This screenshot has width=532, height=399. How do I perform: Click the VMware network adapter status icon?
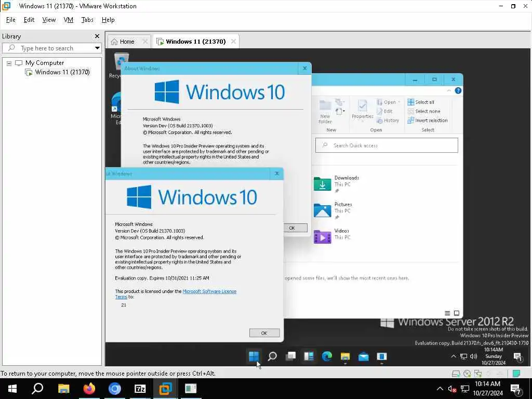tap(478, 374)
